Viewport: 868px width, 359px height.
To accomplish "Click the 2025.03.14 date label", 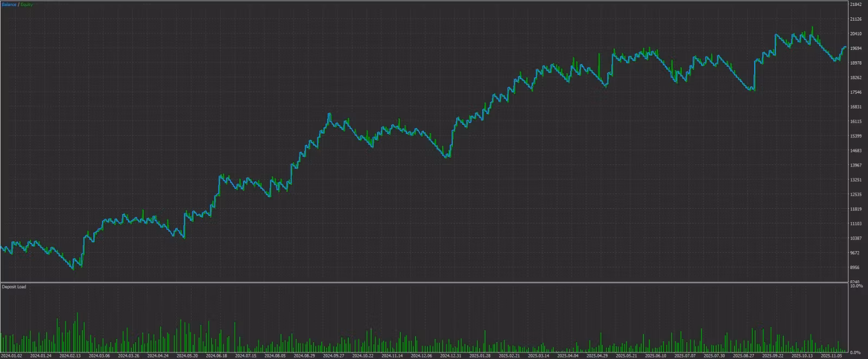I will pos(539,356).
